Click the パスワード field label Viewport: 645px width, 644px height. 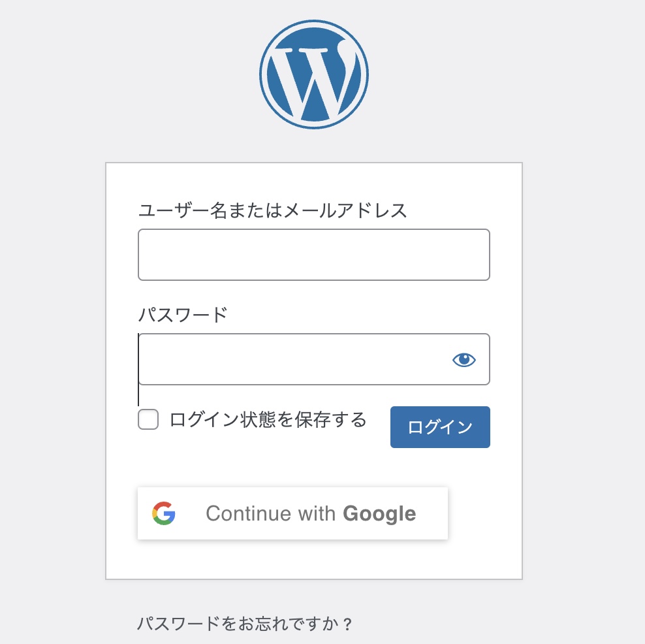tap(183, 314)
